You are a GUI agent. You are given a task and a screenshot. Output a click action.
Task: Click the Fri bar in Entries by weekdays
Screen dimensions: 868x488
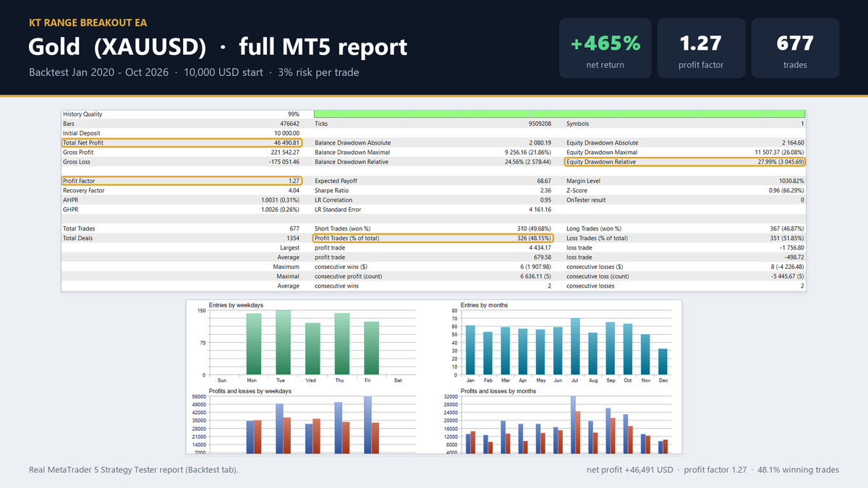pos(372,348)
